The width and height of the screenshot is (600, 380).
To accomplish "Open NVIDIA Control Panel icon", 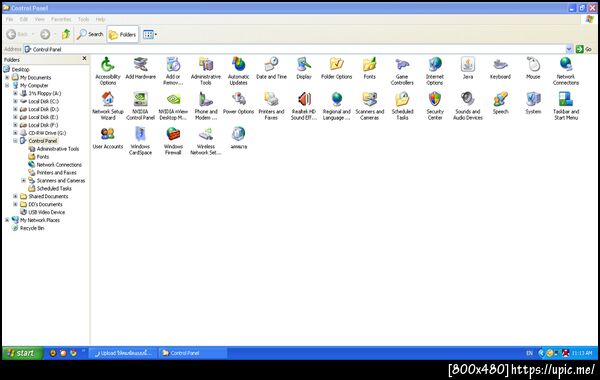I will click(140, 106).
